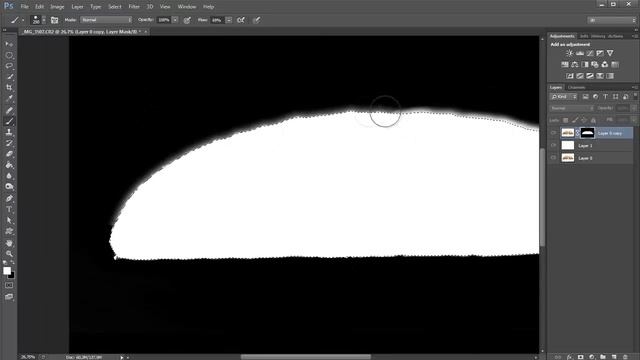The width and height of the screenshot is (640, 360).
Task: Select the Zoom magnifier tool
Action: pos(9,254)
